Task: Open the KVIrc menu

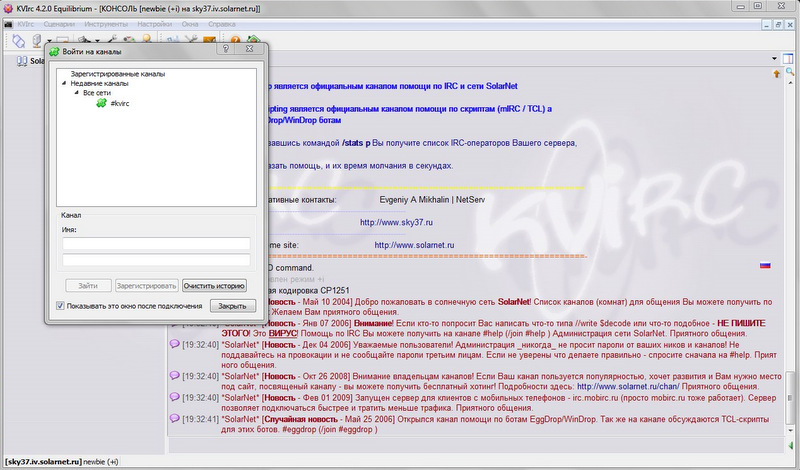Action: pos(26,24)
